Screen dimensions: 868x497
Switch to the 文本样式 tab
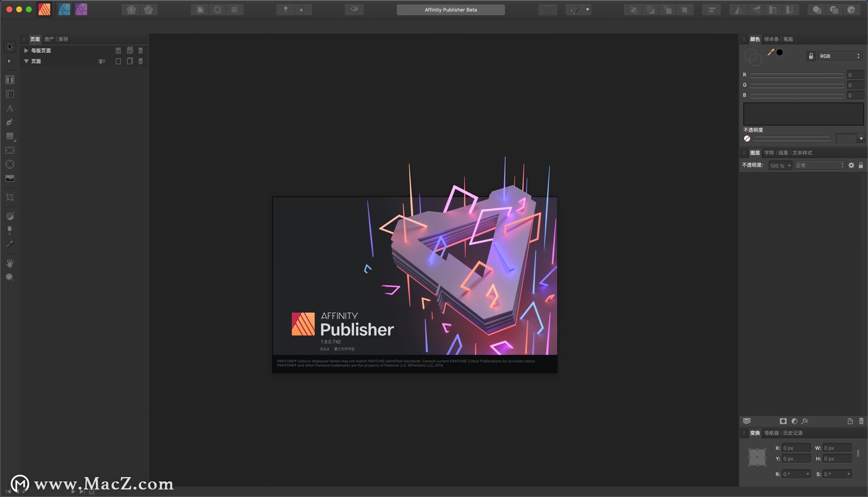click(802, 153)
